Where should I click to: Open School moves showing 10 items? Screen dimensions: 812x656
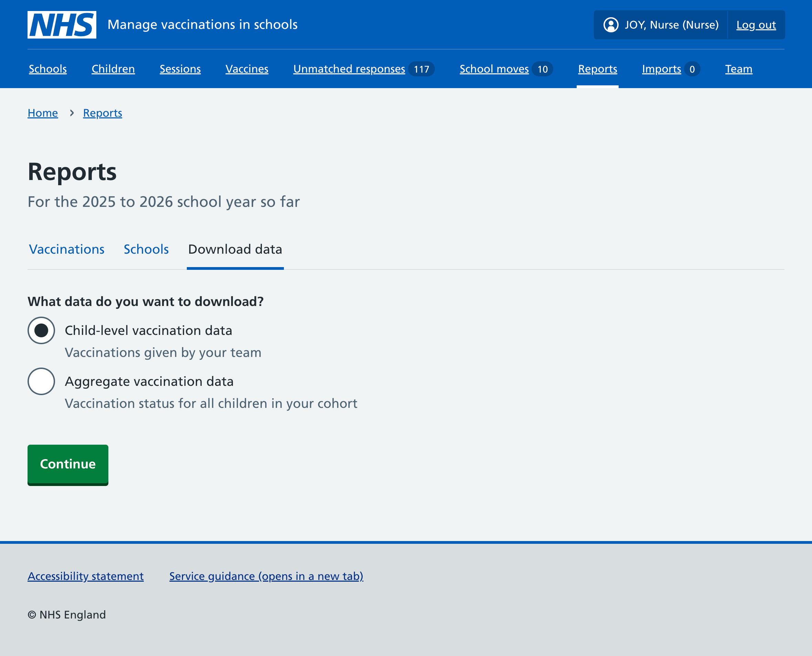tap(494, 69)
